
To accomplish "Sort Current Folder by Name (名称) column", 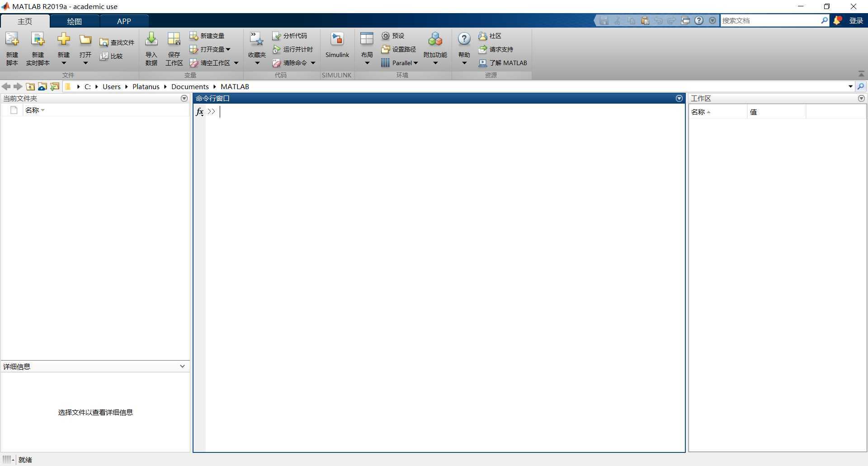I will (x=35, y=110).
